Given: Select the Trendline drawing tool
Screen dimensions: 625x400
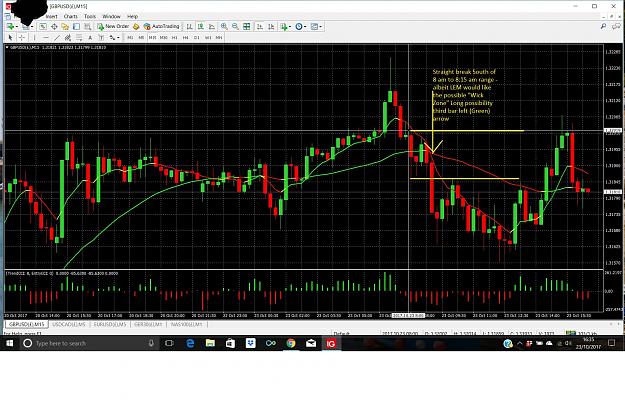Looking at the screenshot, I should tap(57, 37).
